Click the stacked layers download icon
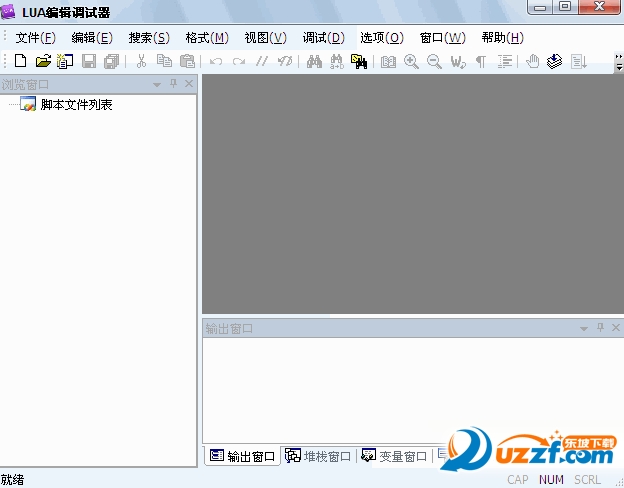624x488 pixels. pyautogui.click(x=554, y=61)
